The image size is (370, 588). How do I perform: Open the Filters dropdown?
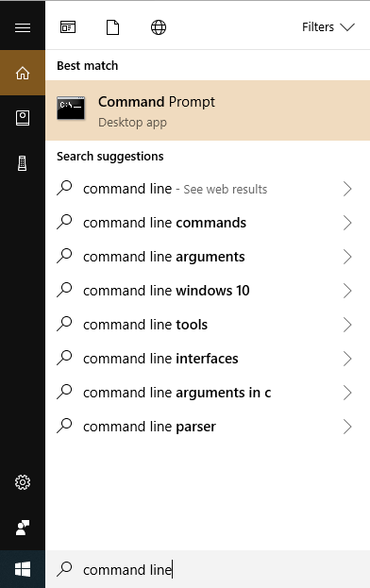pos(328,27)
